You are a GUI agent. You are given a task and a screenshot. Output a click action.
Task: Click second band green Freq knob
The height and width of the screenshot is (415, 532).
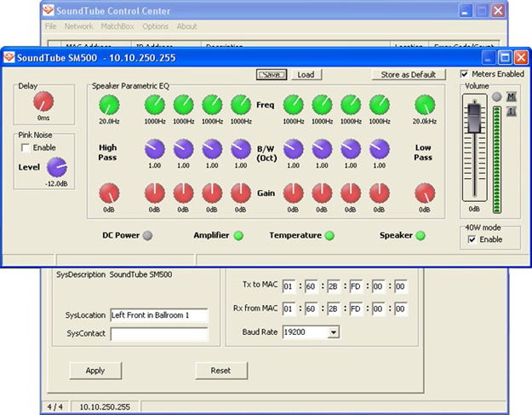click(x=184, y=105)
